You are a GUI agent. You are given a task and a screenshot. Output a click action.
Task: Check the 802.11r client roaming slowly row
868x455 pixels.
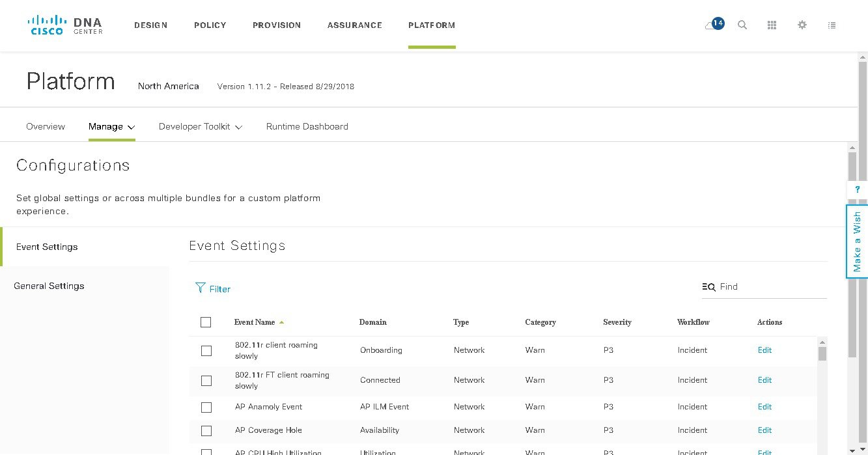pos(206,351)
